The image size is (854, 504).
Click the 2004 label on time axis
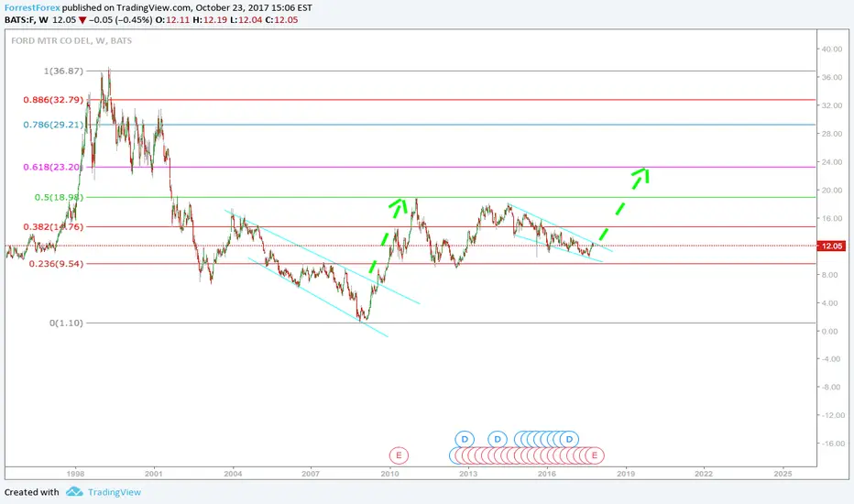(x=233, y=474)
